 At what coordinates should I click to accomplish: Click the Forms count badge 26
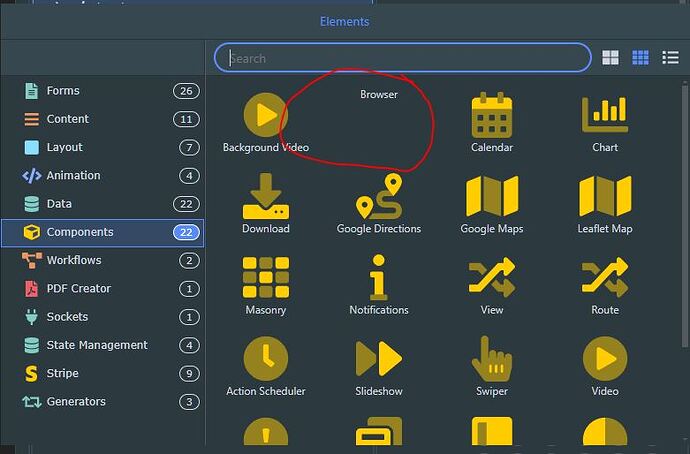[186, 91]
